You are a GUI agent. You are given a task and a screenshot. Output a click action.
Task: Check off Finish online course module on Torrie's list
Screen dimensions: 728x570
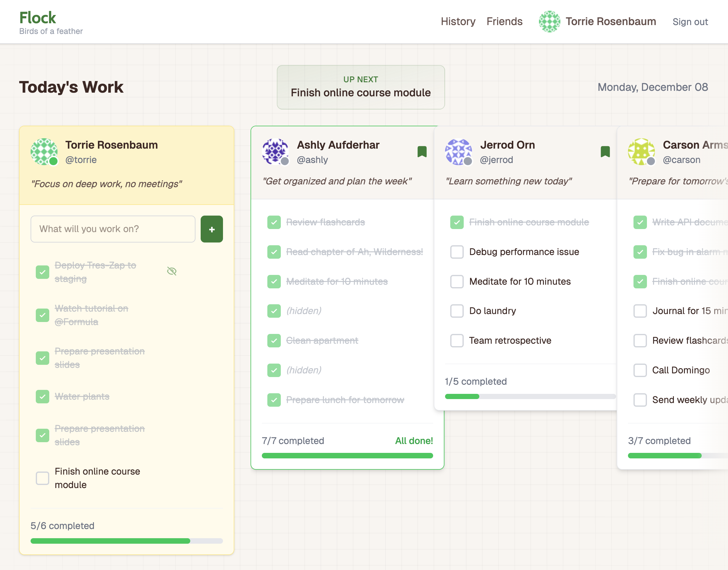[43, 478]
